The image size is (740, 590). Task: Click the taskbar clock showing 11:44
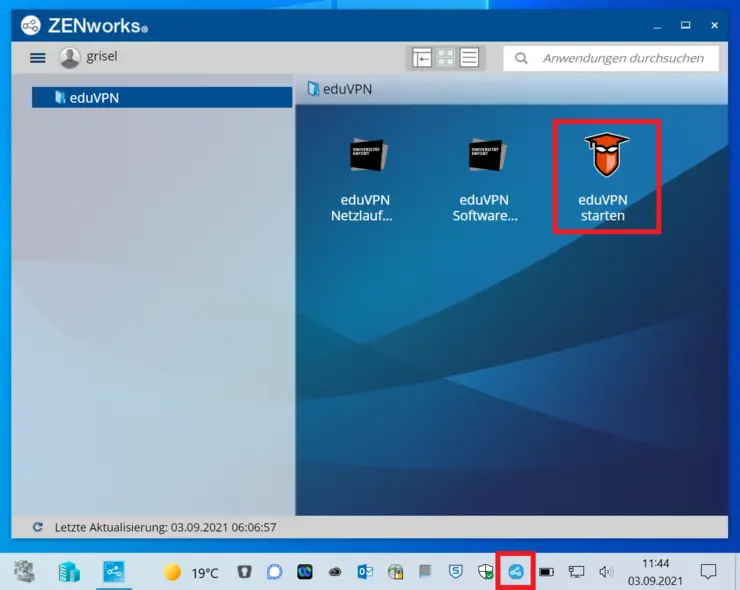656,572
